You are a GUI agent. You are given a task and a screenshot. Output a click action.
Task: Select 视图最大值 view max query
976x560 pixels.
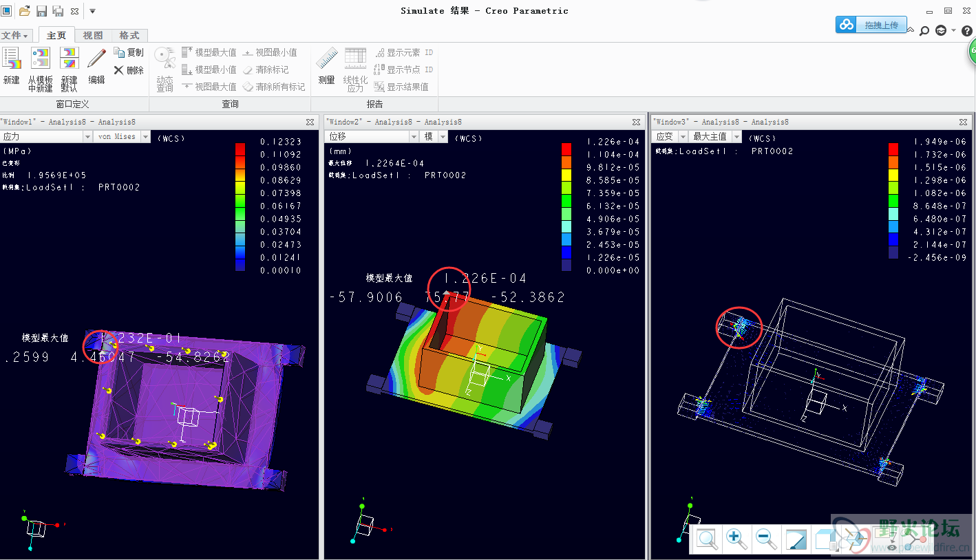pos(209,87)
